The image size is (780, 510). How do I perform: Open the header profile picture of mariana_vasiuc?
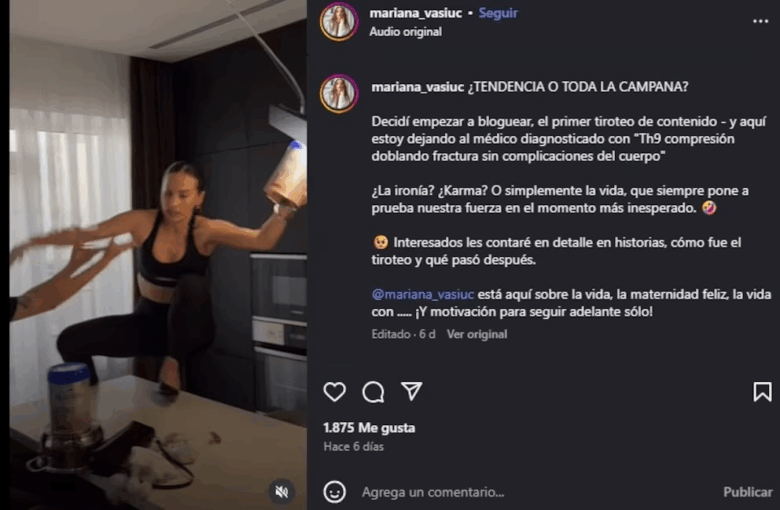339,22
